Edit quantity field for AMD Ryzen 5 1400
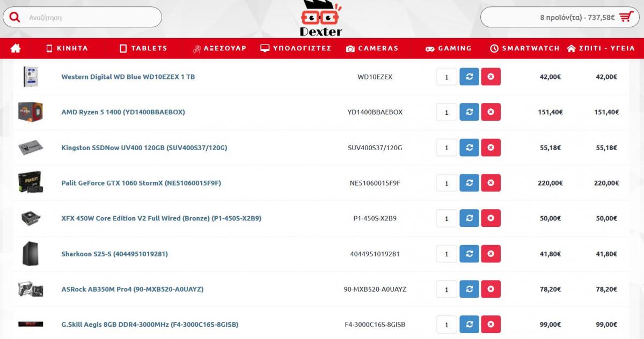644x339 pixels. (x=447, y=112)
